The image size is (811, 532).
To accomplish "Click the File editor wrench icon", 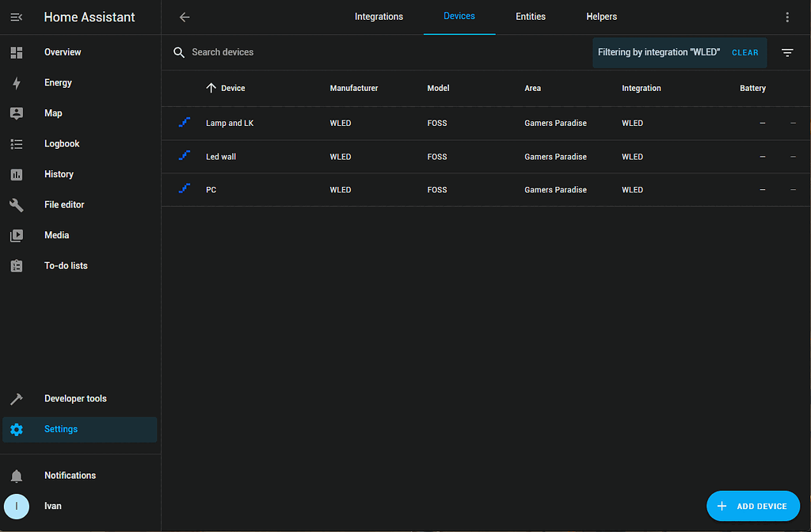I will [x=16, y=204].
